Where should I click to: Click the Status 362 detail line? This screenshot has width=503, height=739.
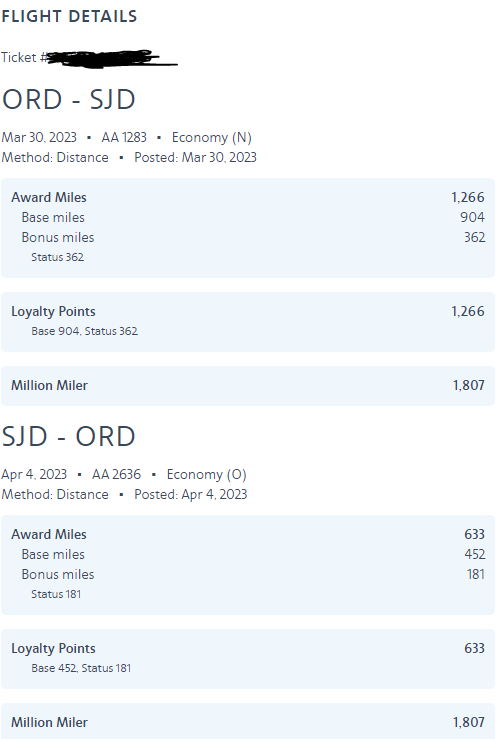click(58, 257)
